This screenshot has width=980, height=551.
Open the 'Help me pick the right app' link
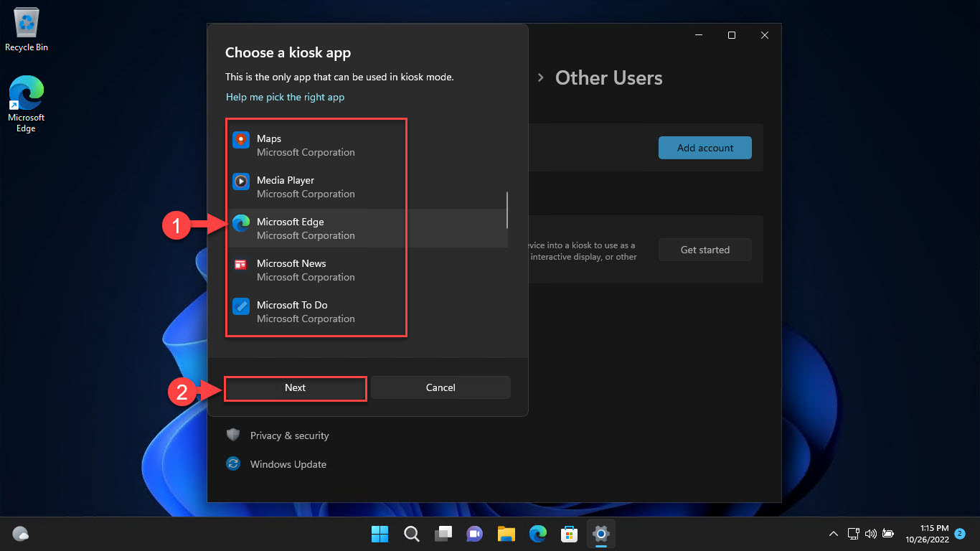point(285,97)
